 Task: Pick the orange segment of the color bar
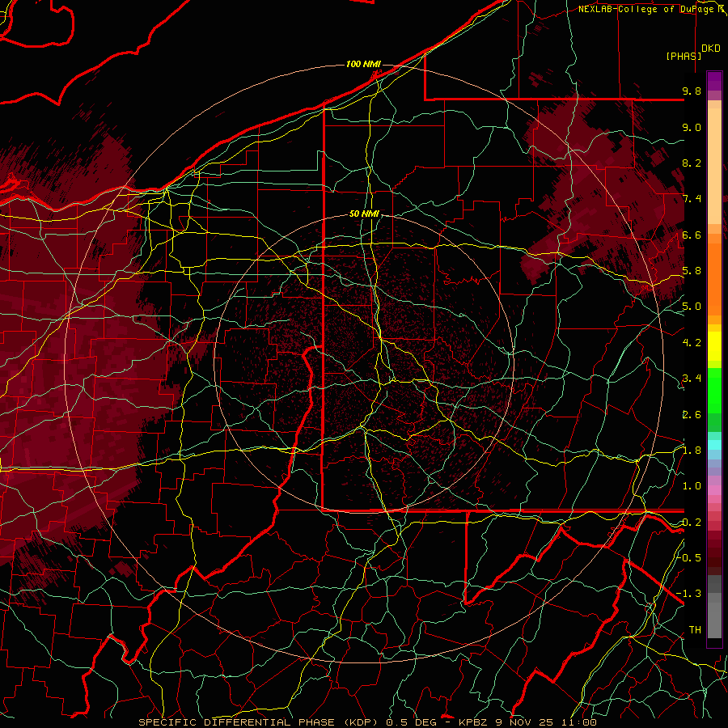(714, 275)
